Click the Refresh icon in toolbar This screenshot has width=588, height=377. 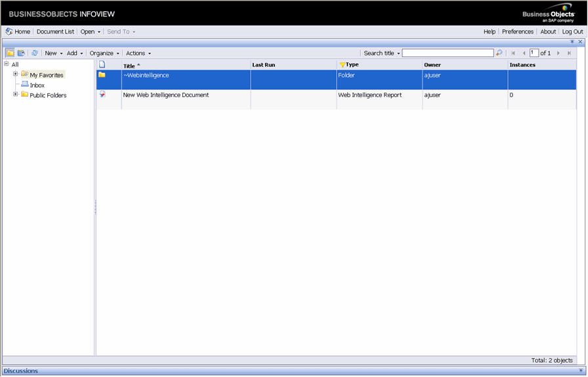pos(35,53)
